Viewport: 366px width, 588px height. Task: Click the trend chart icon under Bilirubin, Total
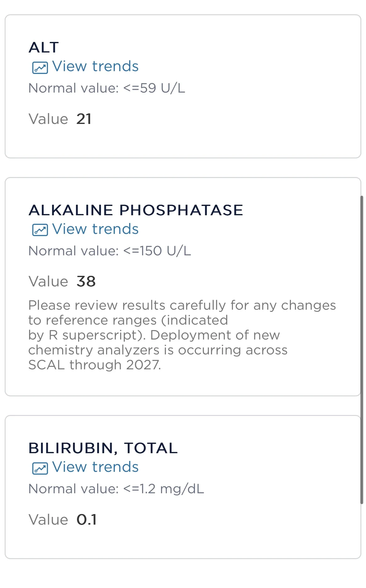point(40,468)
